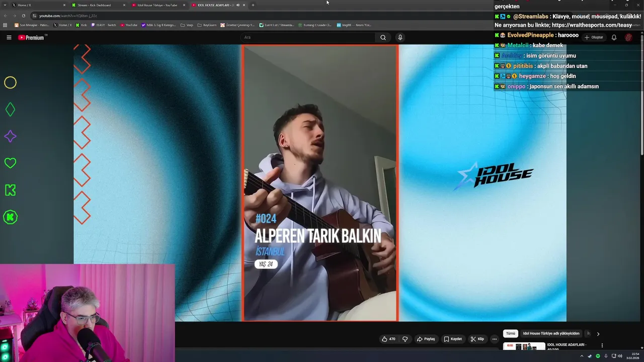Open the ImgBB bookmark
This screenshot has height=362, width=644.
[354, 25]
